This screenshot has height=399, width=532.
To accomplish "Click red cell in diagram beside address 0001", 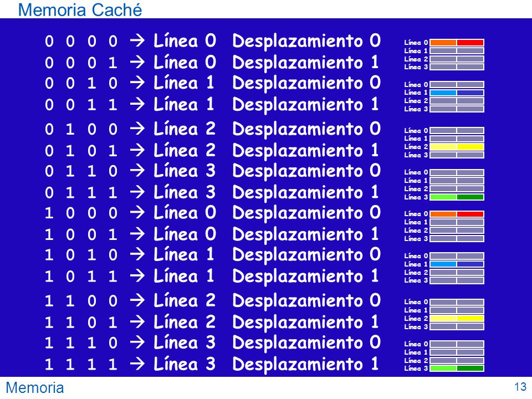I will 470,43.
